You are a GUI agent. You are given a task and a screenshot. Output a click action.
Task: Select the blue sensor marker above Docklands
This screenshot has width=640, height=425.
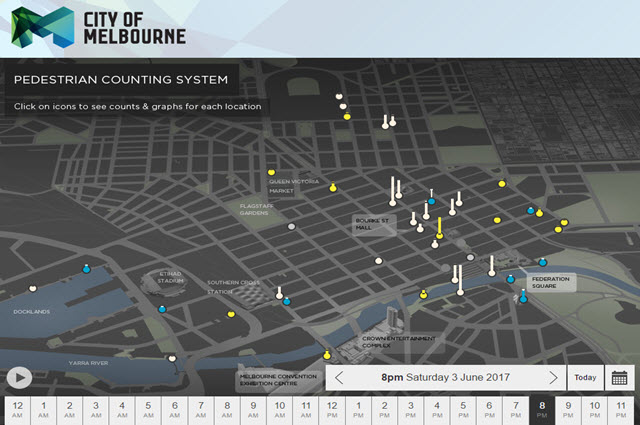(86, 268)
